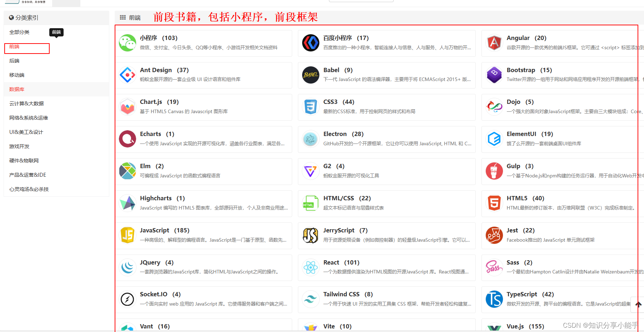Viewport: 644px width, 332px height.
Task: Click the Echarts description text
Action: [x=212, y=144]
